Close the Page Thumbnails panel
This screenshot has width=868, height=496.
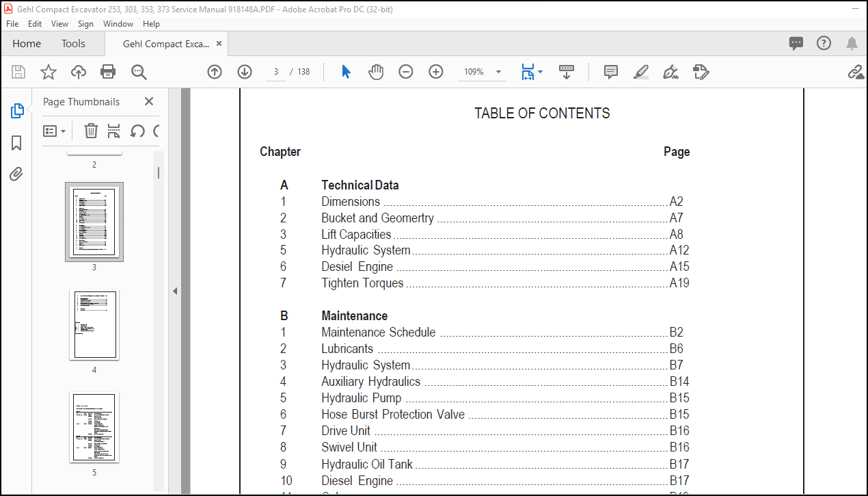tap(149, 101)
